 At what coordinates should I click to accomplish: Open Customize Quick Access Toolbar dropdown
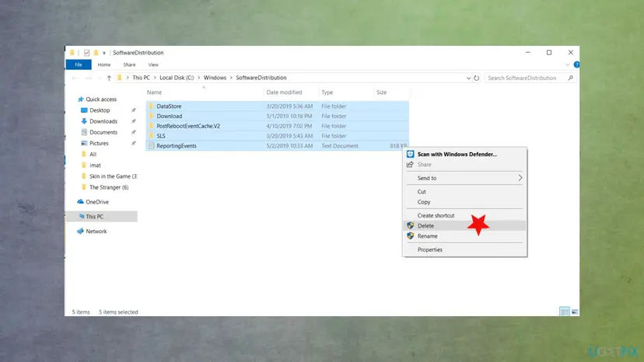[104, 53]
